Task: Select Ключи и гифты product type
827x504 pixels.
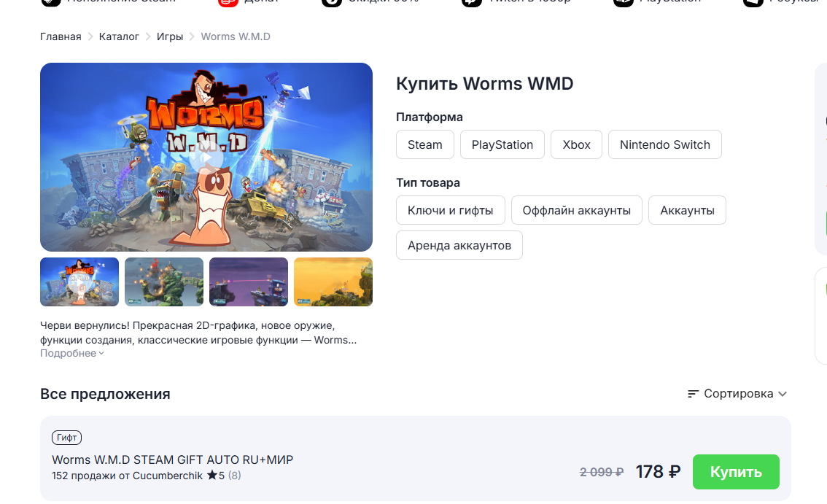Action: coord(451,210)
